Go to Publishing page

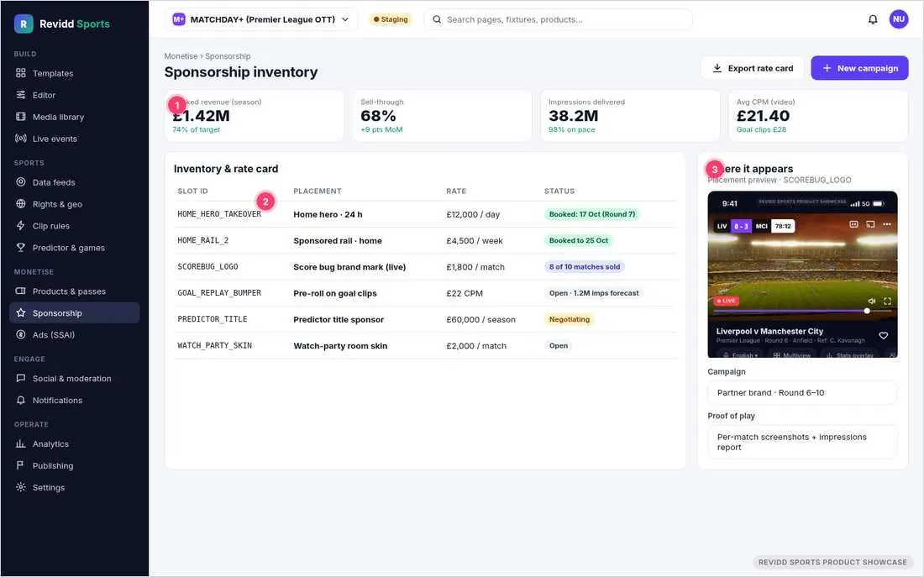point(74,465)
